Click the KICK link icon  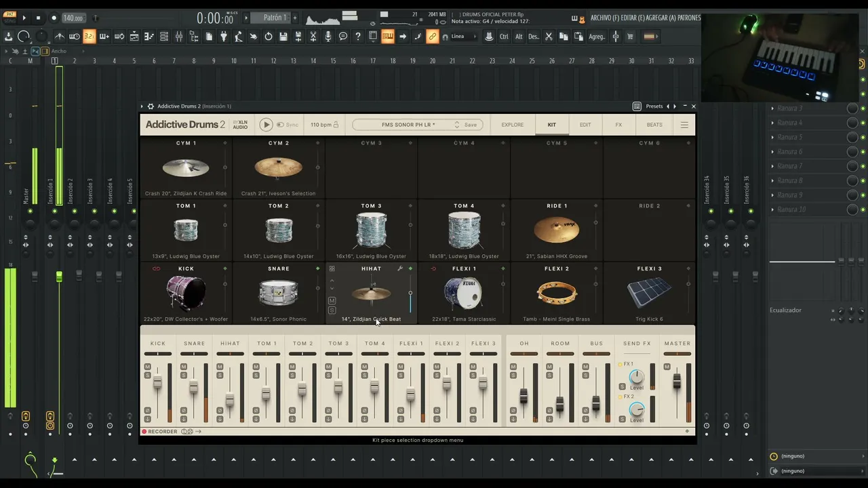click(156, 268)
